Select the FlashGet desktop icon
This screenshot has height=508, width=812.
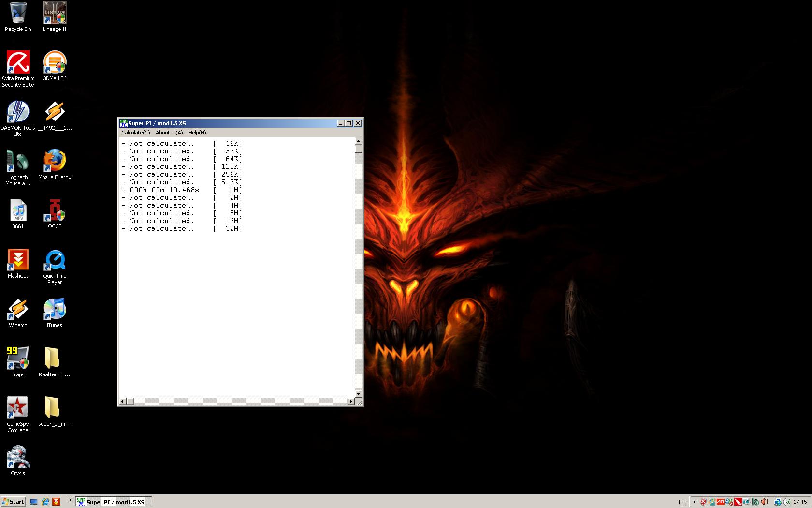18,264
